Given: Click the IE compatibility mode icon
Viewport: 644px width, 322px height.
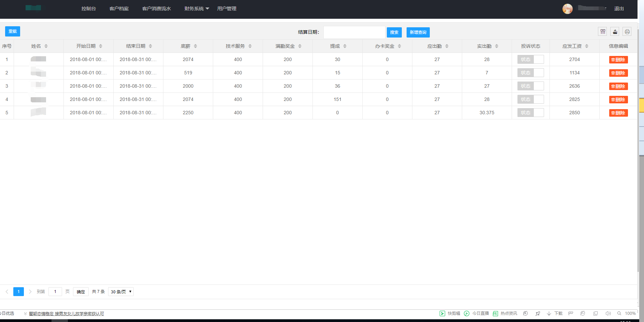Looking at the screenshot, I should point(583,313).
